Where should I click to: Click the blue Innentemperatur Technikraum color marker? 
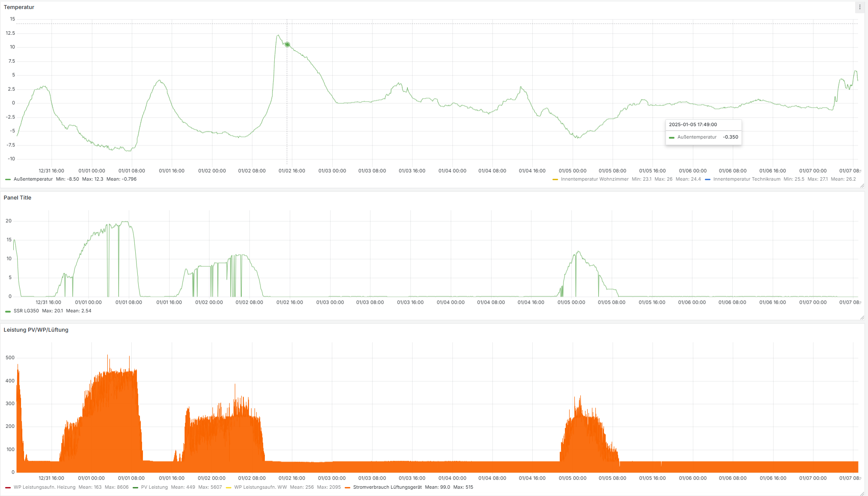[707, 179]
